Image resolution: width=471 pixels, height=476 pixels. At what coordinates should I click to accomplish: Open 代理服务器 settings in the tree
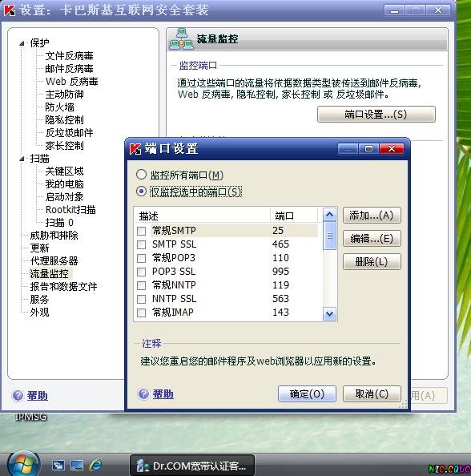(x=54, y=261)
